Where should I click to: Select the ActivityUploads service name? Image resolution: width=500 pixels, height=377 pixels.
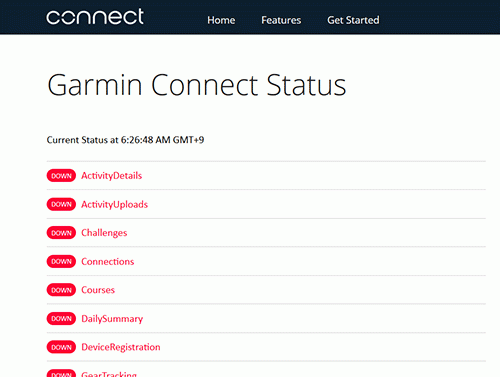[x=115, y=204]
